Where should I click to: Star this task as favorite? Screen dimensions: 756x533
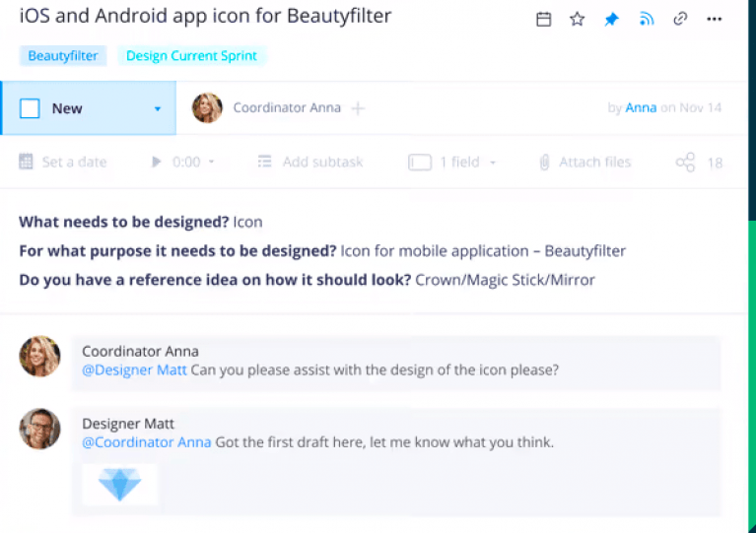click(x=578, y=19)
